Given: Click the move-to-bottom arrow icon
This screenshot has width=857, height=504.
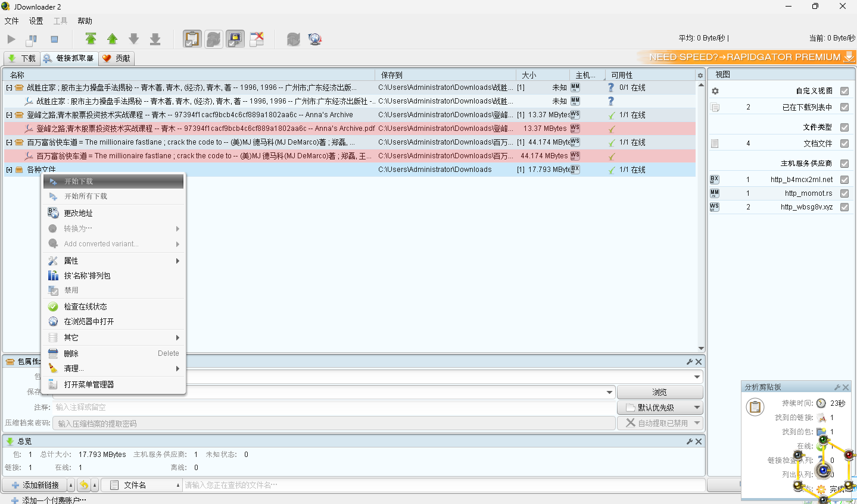Looking at the screenshot, I should (x=155, y=38).
